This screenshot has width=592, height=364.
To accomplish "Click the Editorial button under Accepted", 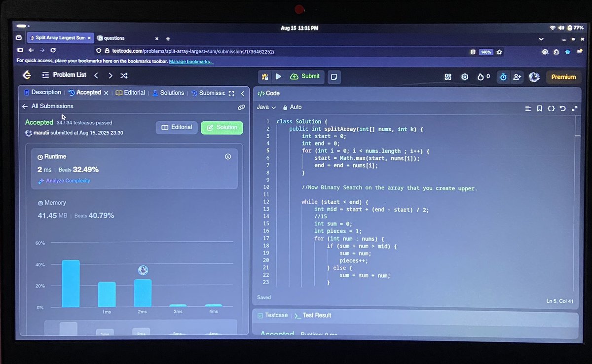I will click(177, 127).
